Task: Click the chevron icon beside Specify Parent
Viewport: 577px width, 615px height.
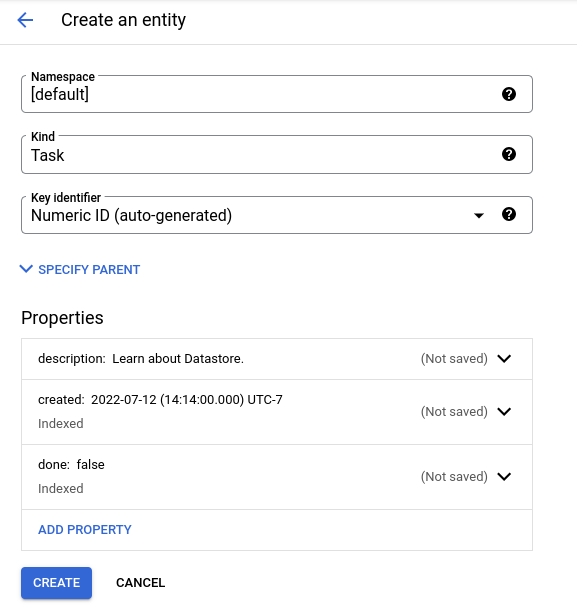Action: pyautogui.click(x=26, y=269)
